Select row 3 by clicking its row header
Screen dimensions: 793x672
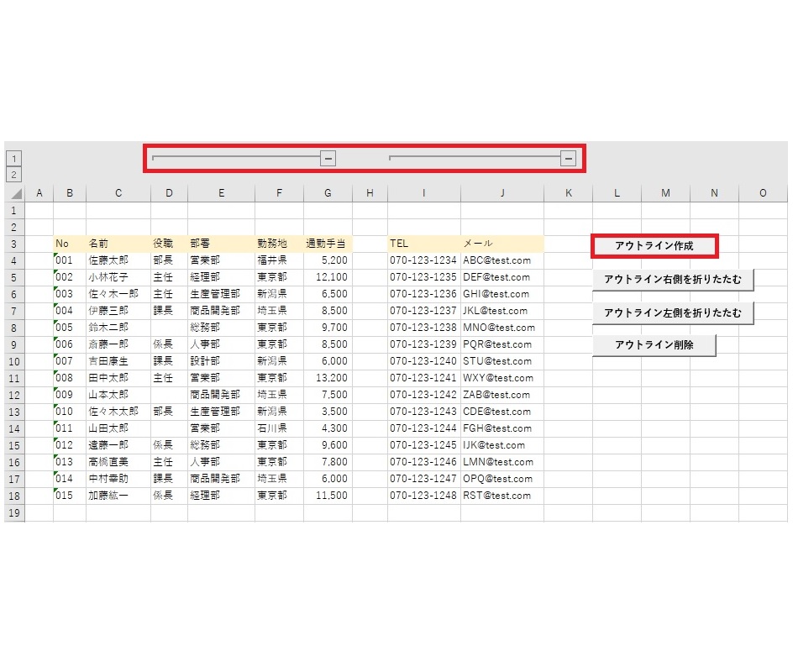click(x=13, y=244)
